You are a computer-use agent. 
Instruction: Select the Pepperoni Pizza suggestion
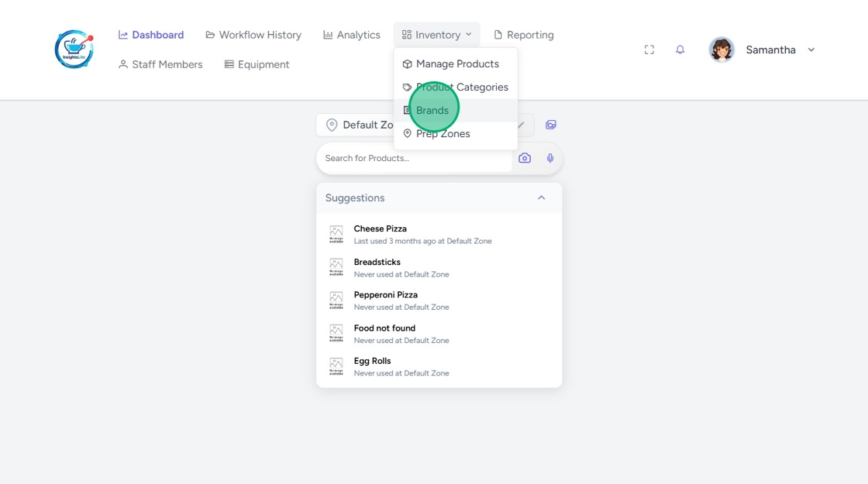point(439,300)
